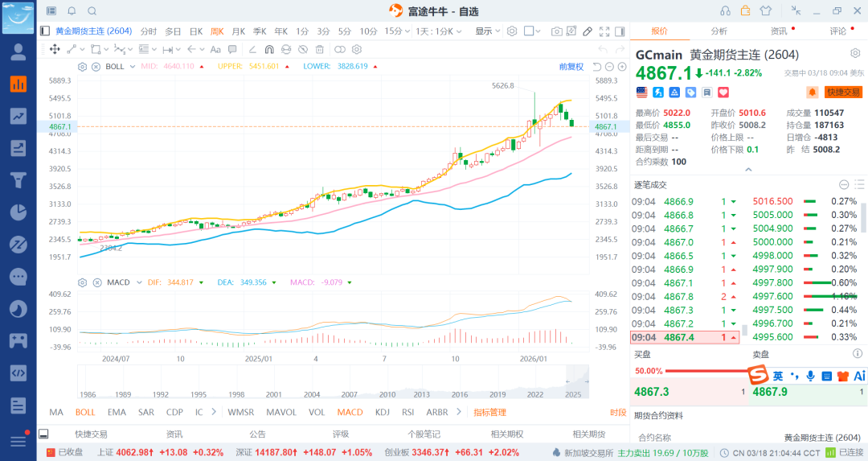868x461 pixels.
Task: Toggle 前复权 price adjustment
Action: [x=571, y=66]
